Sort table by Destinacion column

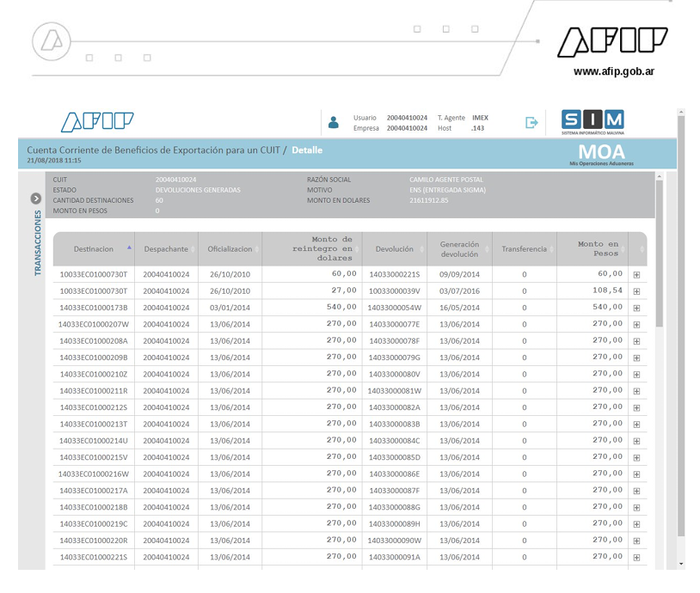(x=93, y=249)
